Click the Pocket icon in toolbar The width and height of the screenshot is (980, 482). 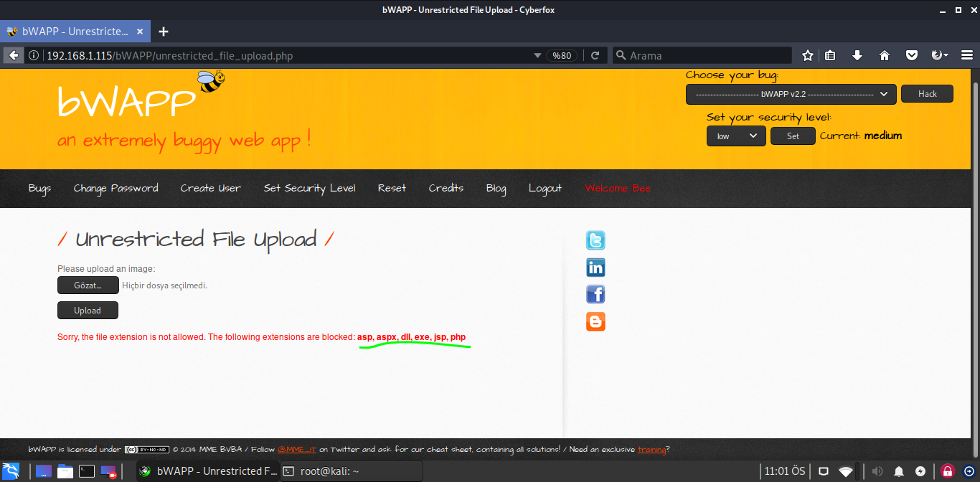[912, 55]
